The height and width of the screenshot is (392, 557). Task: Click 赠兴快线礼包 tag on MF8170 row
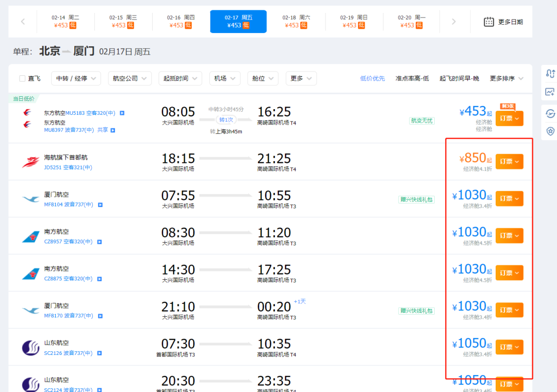pyautogui.click(x=416, y=311)
